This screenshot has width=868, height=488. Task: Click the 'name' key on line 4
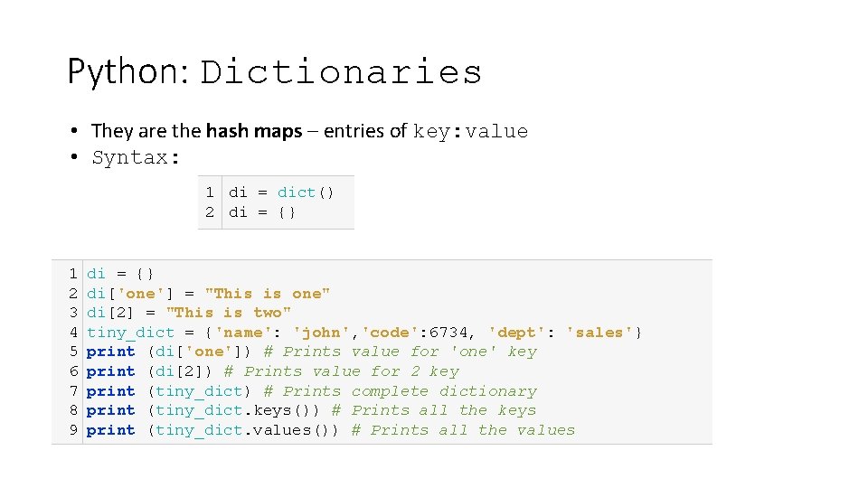click(243, 333)
